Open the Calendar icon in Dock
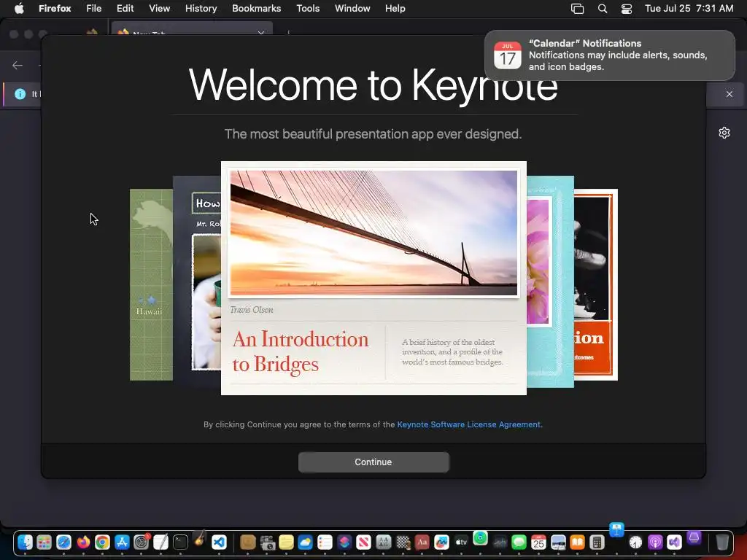The image size is (747, 560). tap(538, 542)
